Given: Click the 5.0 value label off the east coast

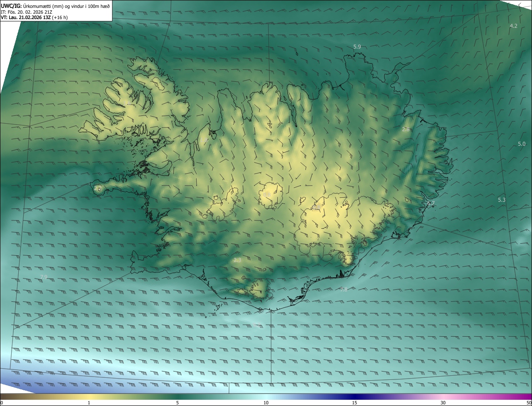Looking at the screenshot, I should coord(522,144).
